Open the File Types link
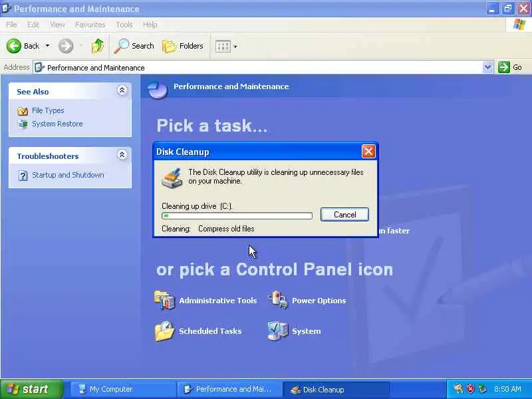The image size is (532, 399). click(x=48, y=110)
